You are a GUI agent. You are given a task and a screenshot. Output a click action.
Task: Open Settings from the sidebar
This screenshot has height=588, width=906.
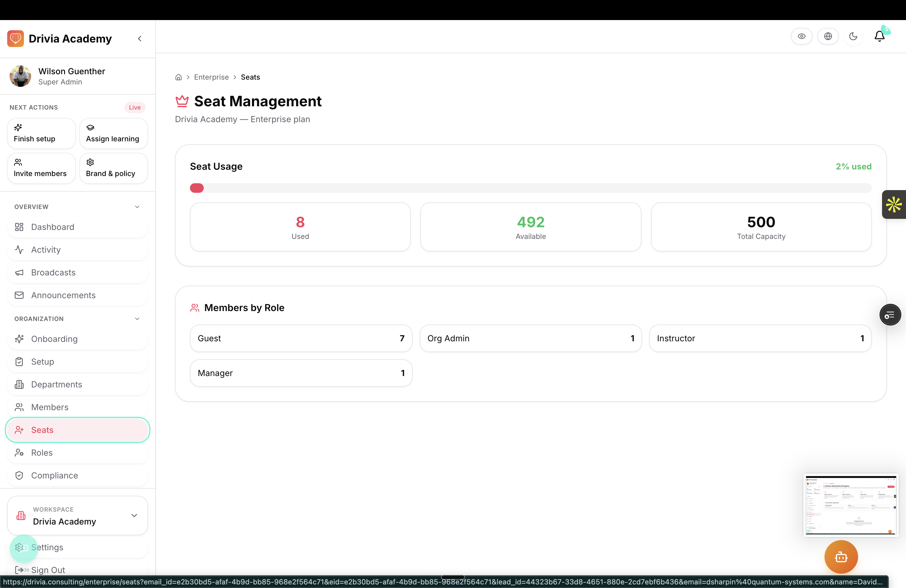tap(78, 547)
